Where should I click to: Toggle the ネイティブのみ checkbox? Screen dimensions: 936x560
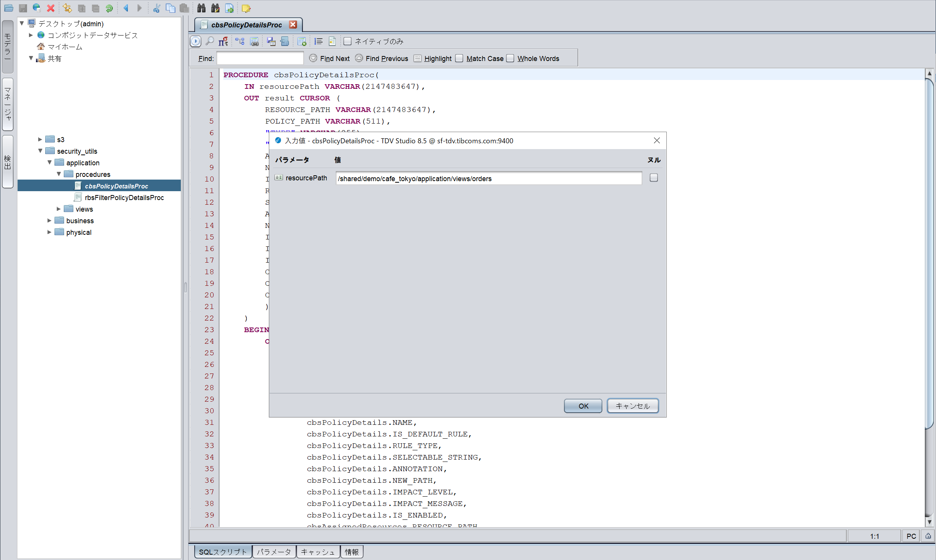[347, 41]
